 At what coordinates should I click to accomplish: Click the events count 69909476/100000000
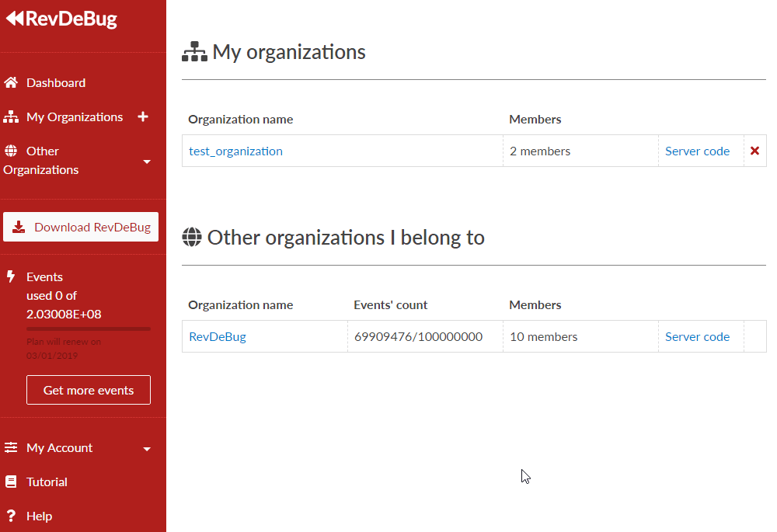(x=418, y=337)
